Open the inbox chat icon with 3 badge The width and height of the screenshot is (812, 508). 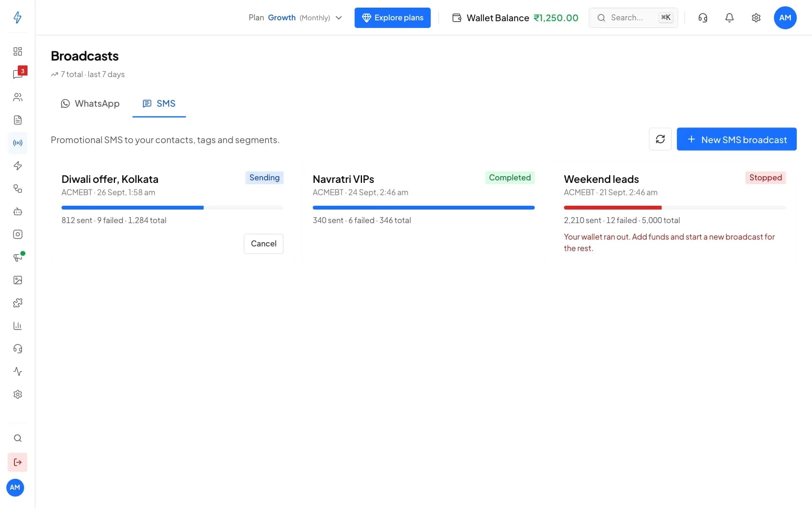coord(17,75)
